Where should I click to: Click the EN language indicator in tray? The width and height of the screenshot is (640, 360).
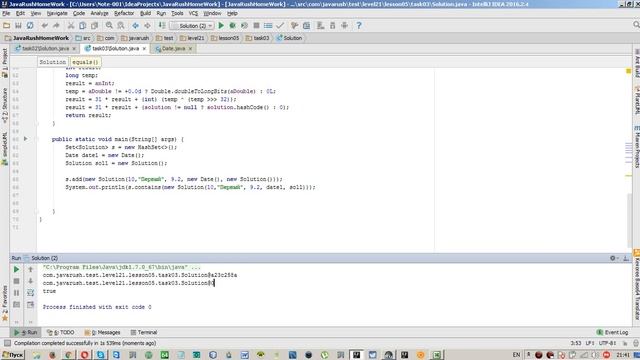516,355
